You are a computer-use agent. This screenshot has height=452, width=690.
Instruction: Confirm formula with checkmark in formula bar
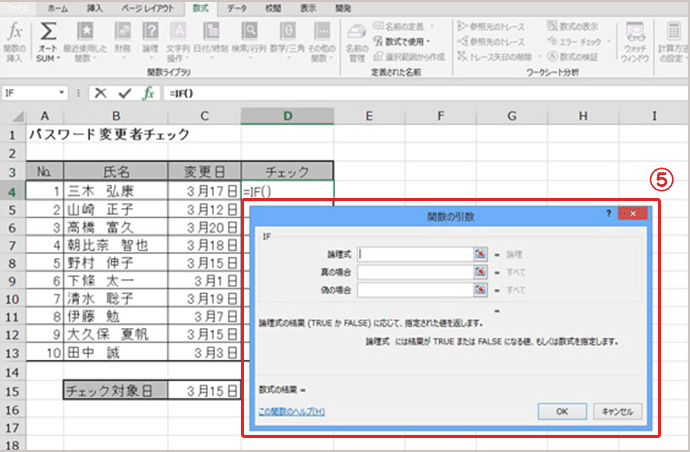[125, 93]
